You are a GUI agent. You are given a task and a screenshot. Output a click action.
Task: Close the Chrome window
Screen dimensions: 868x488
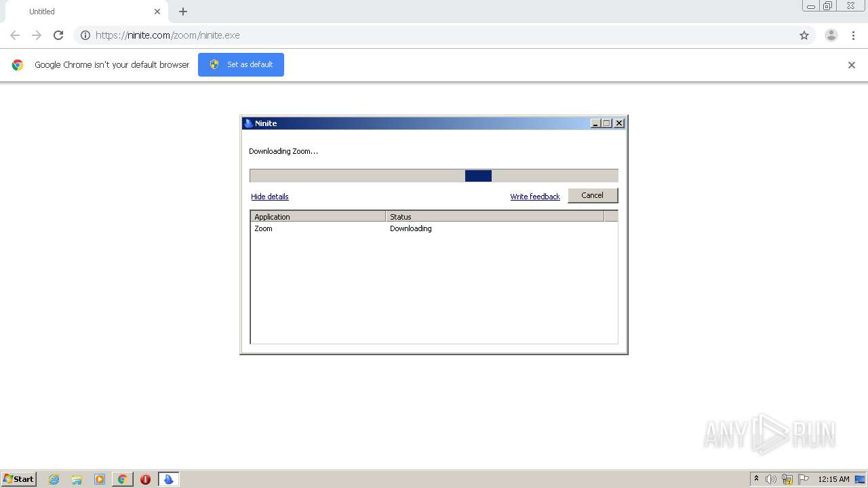[x=850, y=5]
